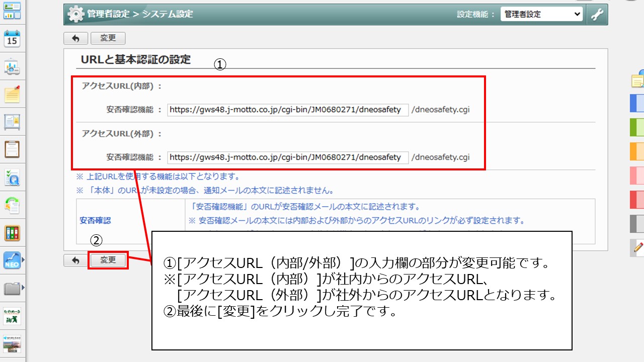Image resolution: width=644 pixels, height=362 pixels.
Task: Open the 設定機能 dropdown showing 管理者設定
Action: [x=541, y=15]
